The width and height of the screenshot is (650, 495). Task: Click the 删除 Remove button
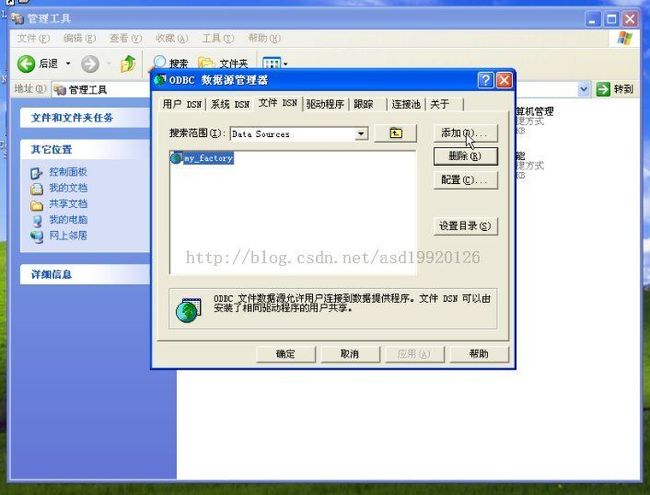coord(465,156)
